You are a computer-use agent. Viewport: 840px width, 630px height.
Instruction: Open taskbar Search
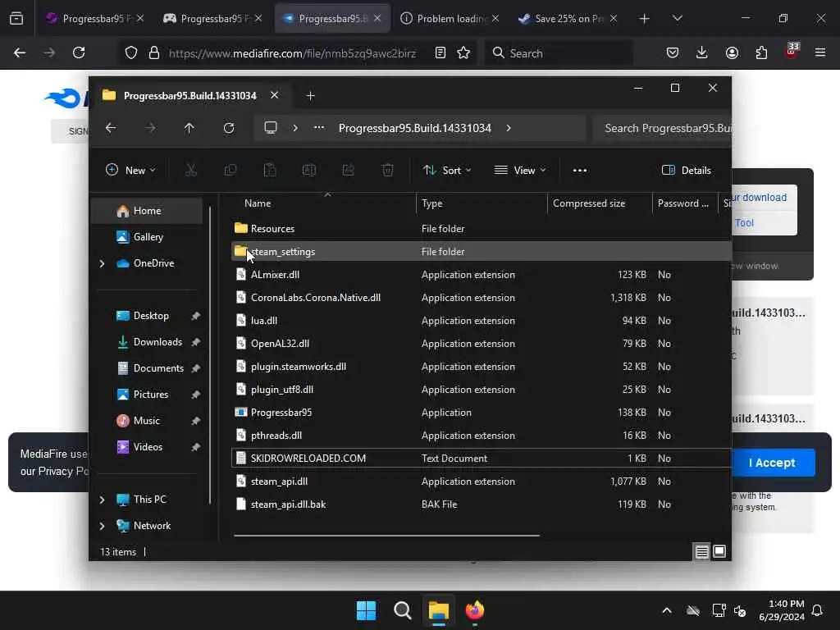(x=402, y=610)
